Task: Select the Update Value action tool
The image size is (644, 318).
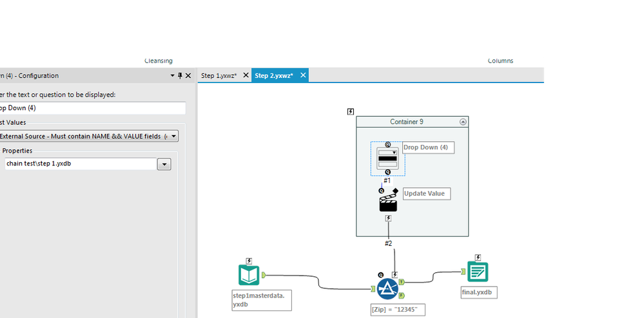Action: click(x=388, y=202)
